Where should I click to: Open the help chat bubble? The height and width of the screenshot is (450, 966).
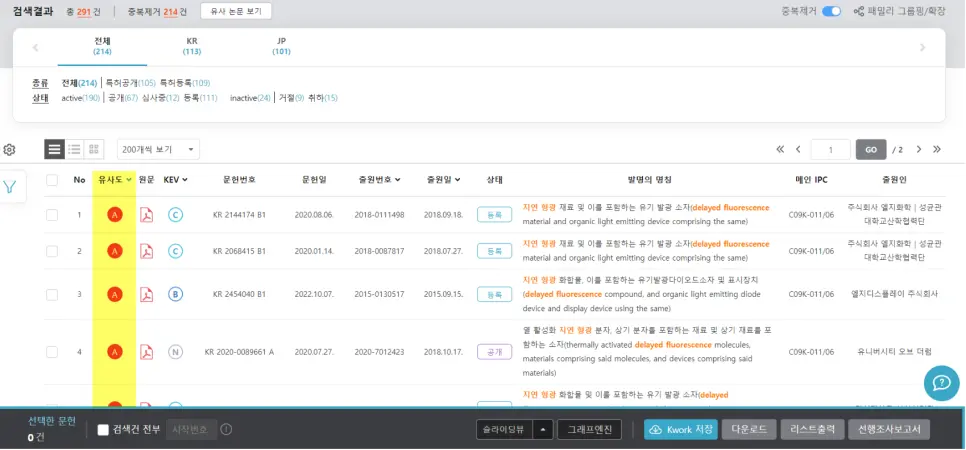tap(940, 382)
